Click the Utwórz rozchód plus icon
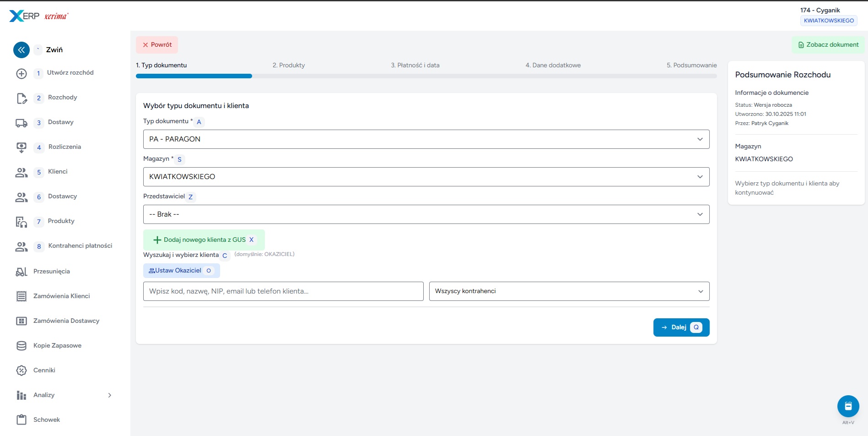 (x=22, y=73)
